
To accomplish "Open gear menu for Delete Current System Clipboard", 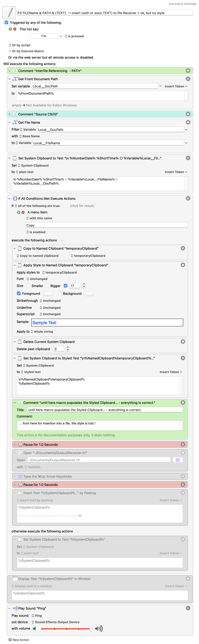I will 183,342.
